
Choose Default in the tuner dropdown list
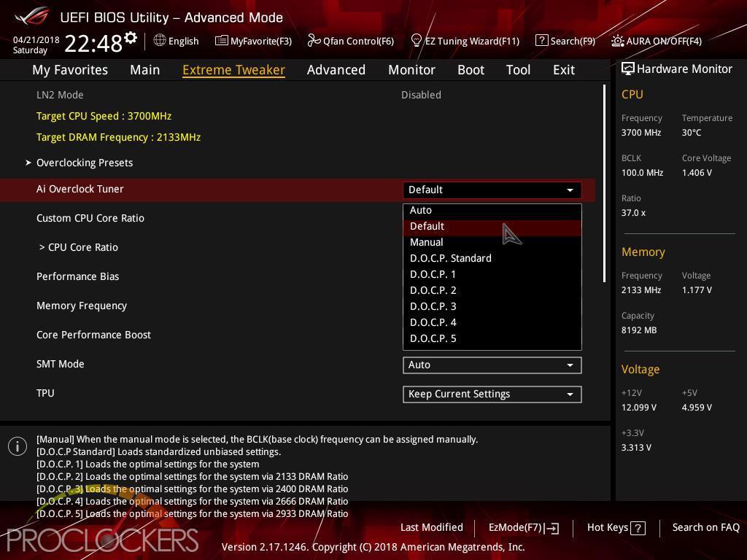click(492, 226)
